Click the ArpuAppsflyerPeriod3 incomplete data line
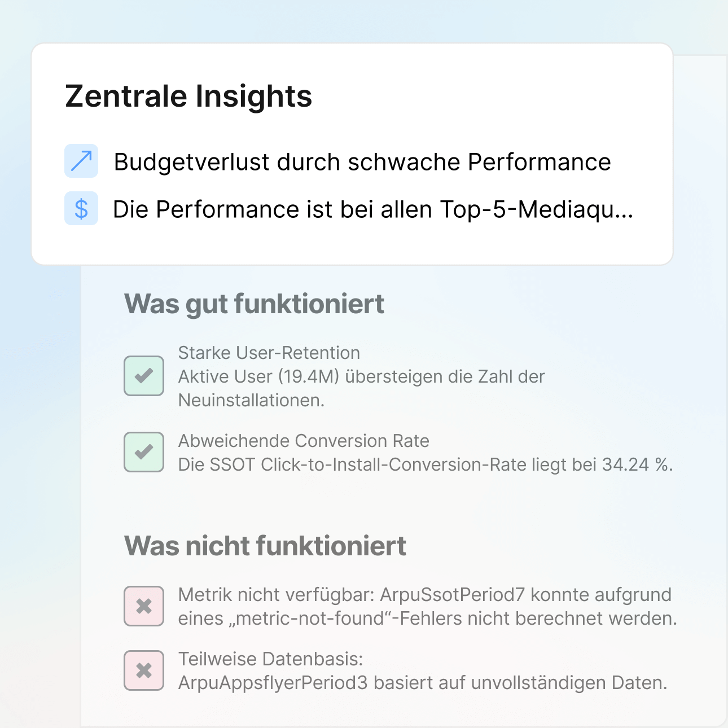This screenshot has width=728, height=728. click(x=422, y=683)
